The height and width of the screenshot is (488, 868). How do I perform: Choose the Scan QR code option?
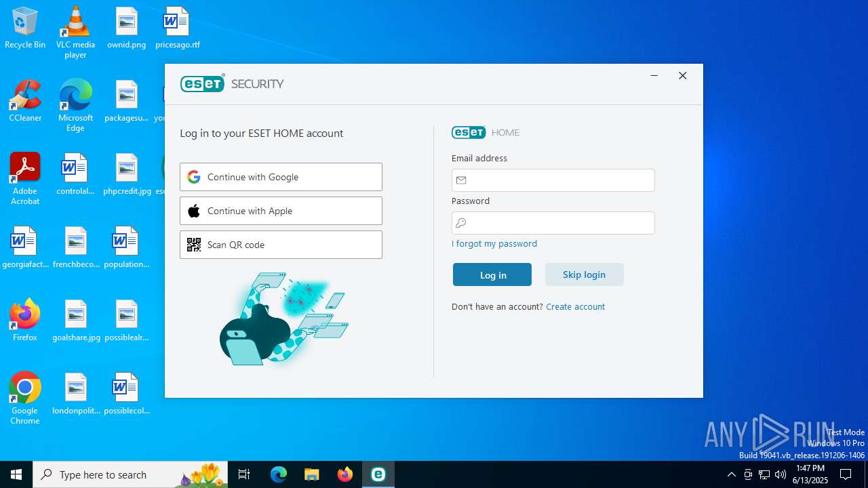click(x=281, y=245)
